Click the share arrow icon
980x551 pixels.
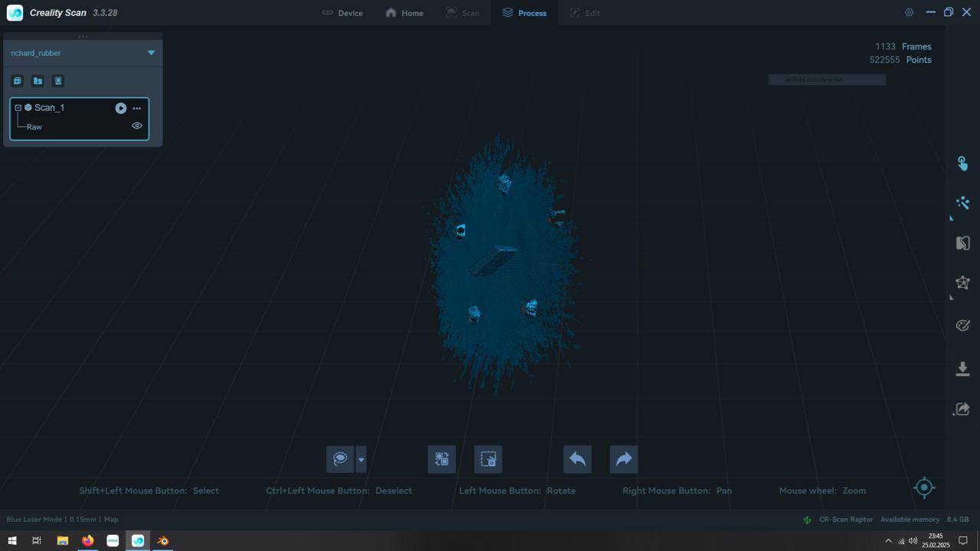tap(962, 409)
